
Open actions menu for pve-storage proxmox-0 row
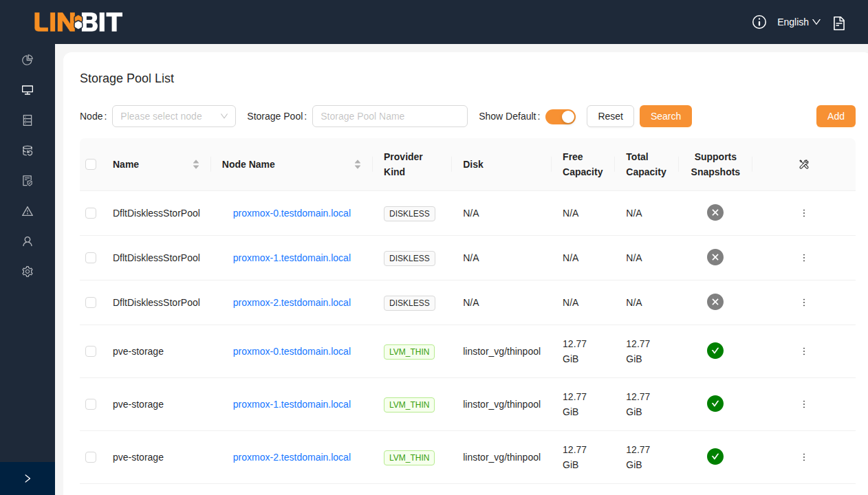804,351
